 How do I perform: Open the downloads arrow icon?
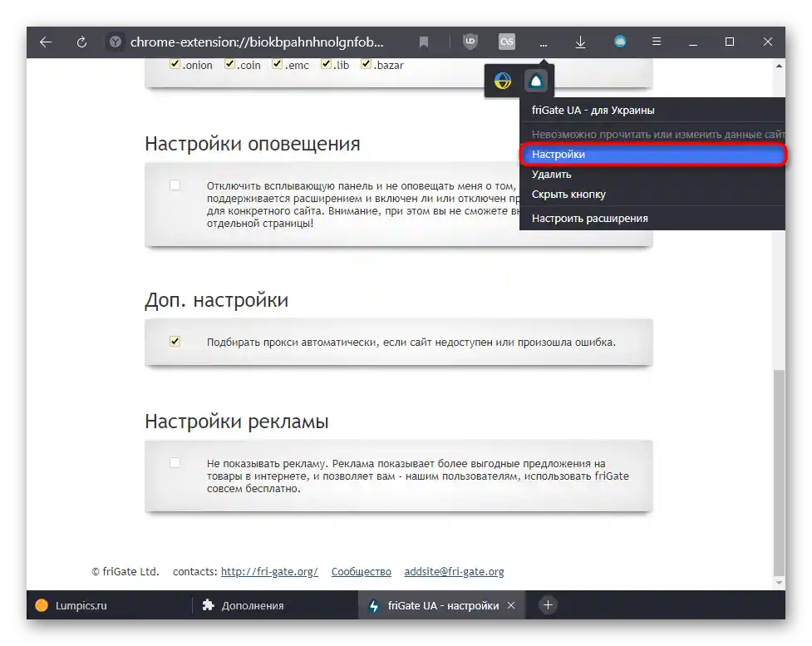coord(580,42)
